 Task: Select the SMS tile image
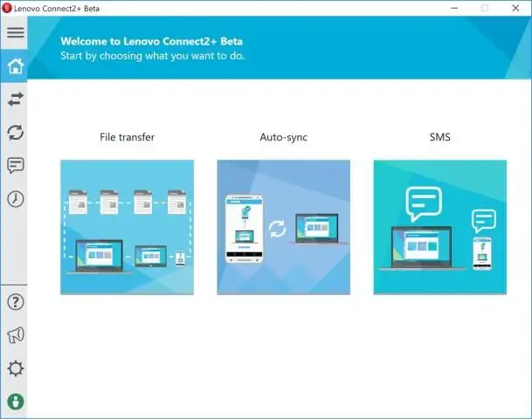click(440, 227)
